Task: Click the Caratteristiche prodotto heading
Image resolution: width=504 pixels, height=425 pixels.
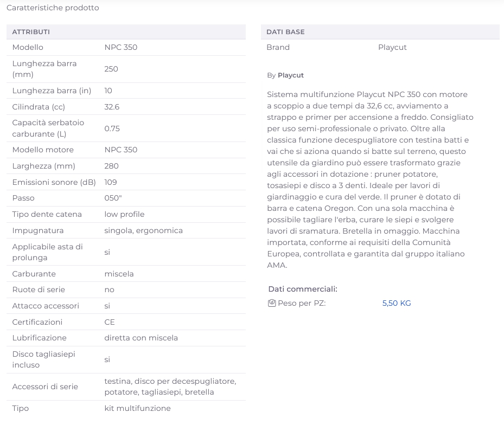Action: 53,8
